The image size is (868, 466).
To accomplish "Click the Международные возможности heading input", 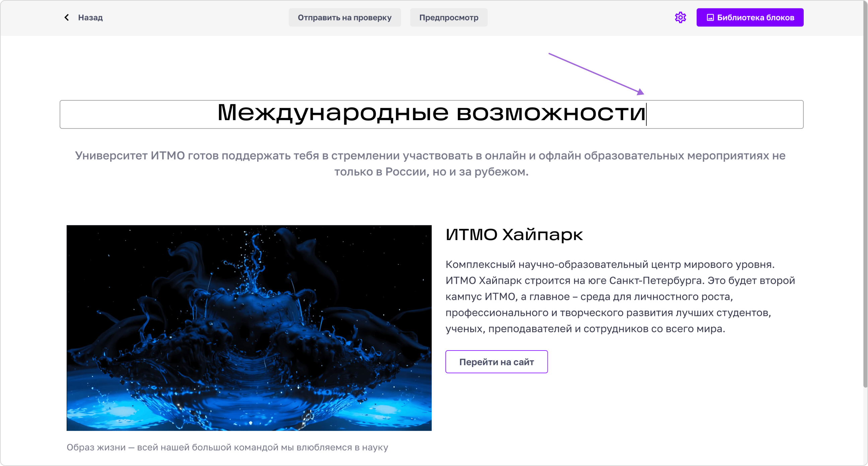I will 431,114.
